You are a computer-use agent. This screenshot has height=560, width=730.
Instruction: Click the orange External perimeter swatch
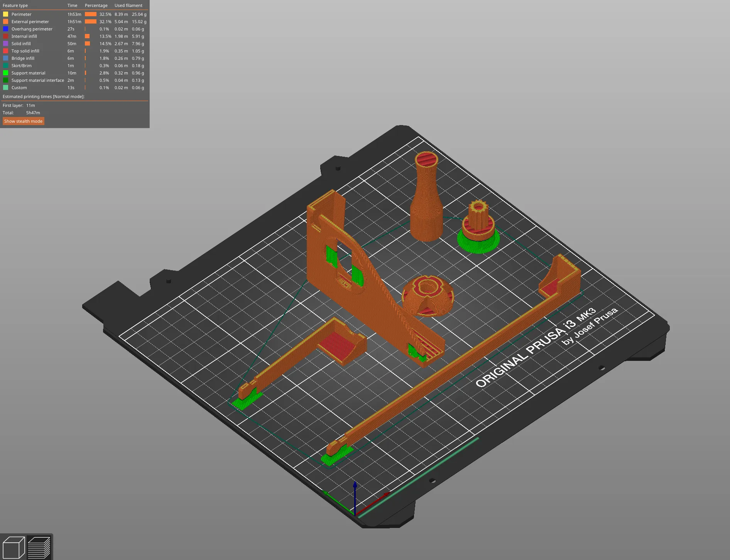coord(6,22)
